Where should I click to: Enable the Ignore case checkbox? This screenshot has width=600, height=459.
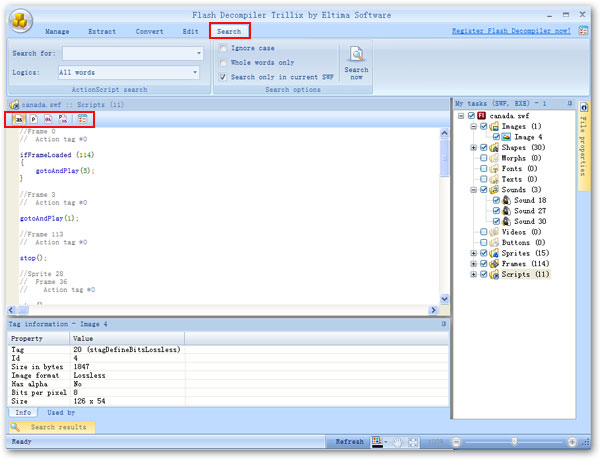coord(223,48)
